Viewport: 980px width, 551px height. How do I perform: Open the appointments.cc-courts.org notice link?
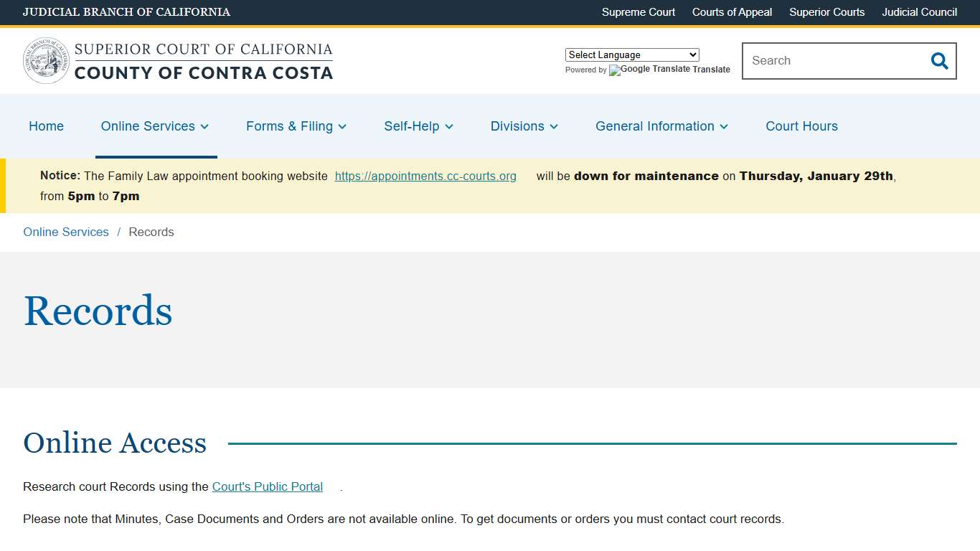(425, 176)
